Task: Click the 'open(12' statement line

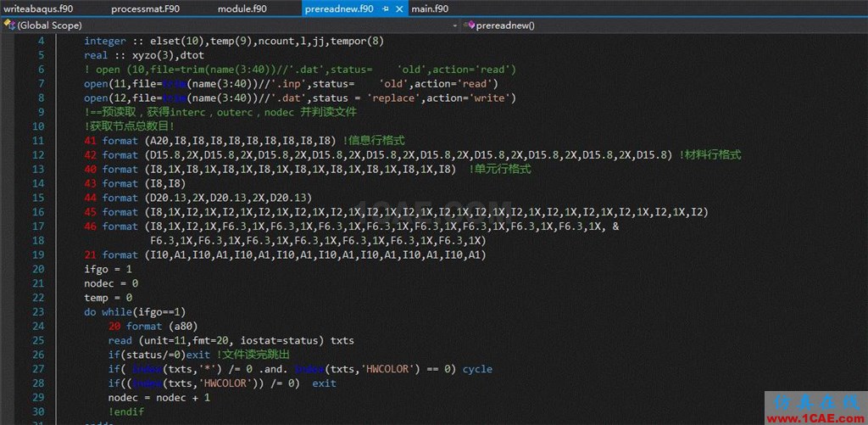Action: [x=300, y=98]
